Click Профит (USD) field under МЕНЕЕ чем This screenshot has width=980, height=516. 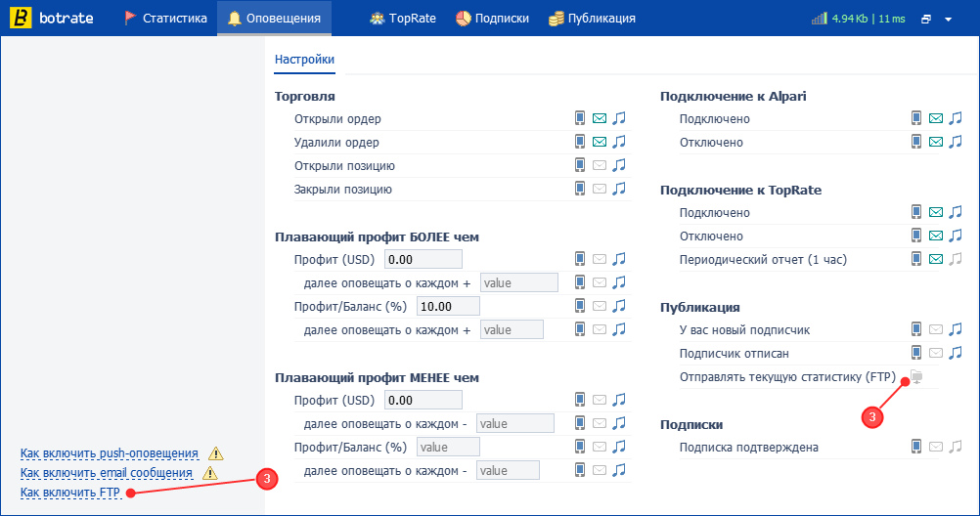tap(423, 400)
